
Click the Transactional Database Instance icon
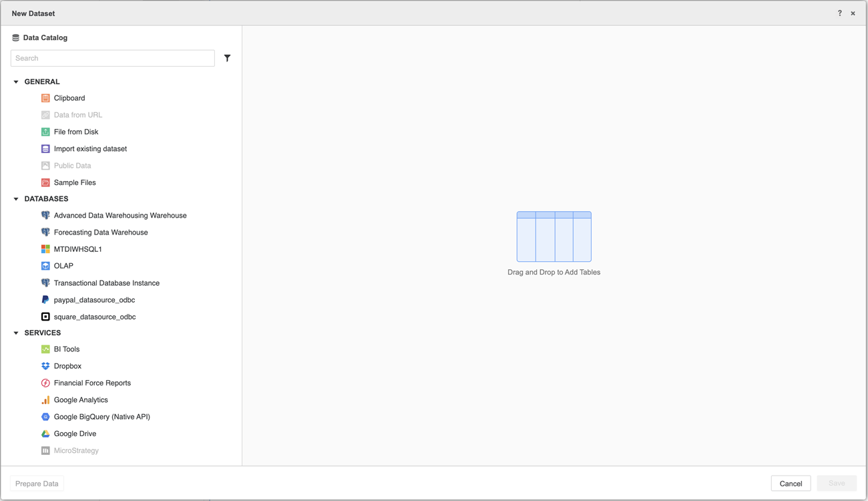click(x=45, y=283)
